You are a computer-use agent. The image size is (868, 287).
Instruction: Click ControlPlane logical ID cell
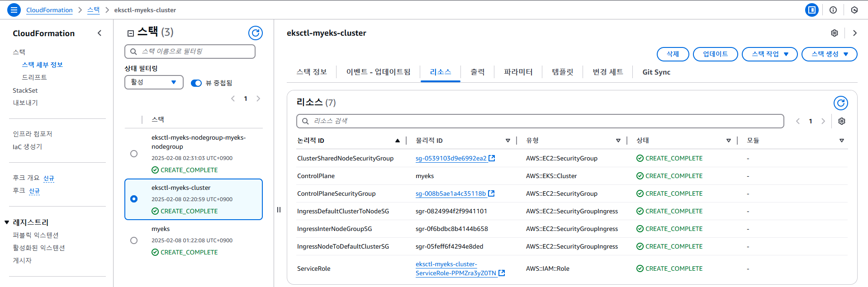pyautogui.click(x=316, y=176)
